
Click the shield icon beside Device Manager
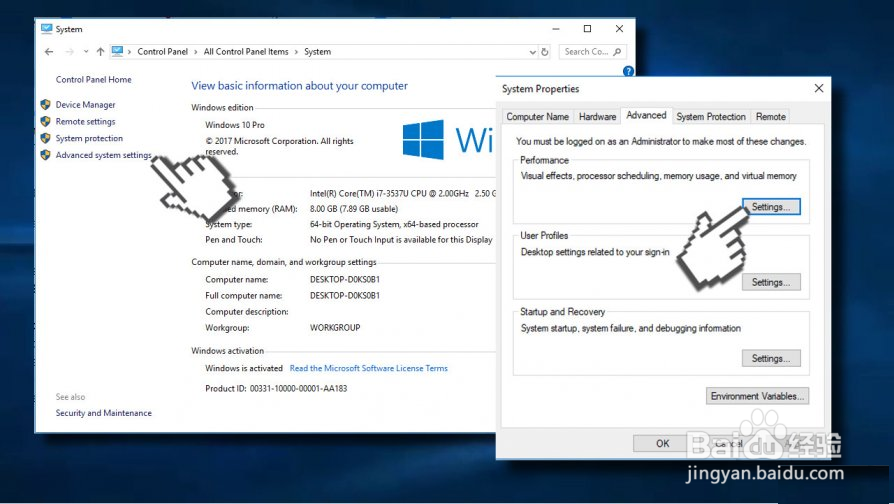tap(46, 104)
